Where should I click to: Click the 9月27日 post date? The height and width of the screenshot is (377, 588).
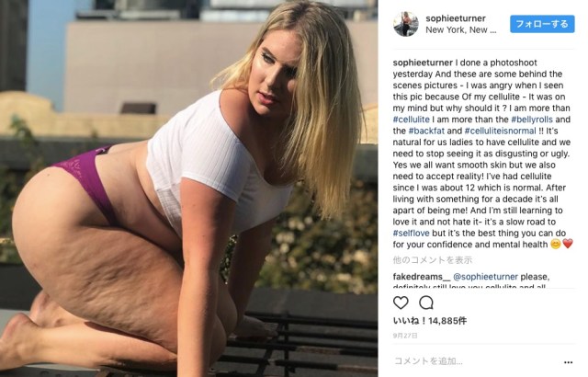tap(405, 336)
